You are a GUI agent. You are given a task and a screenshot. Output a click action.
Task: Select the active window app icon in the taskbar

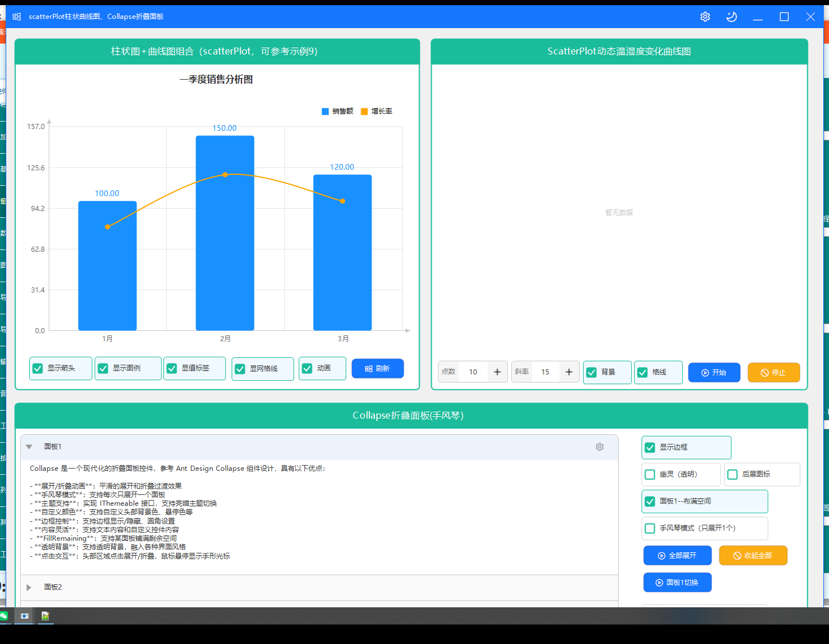tap(25, 616)
